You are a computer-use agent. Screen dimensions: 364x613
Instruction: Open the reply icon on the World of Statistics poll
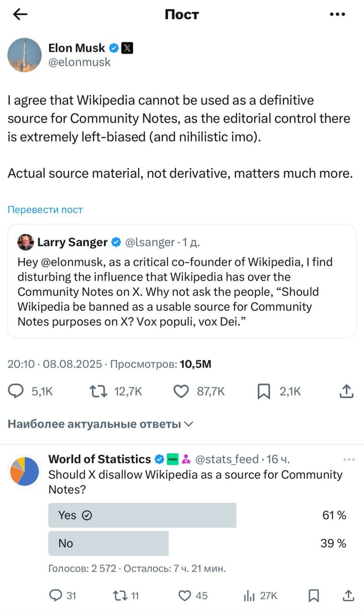click(x=56, y=595)
